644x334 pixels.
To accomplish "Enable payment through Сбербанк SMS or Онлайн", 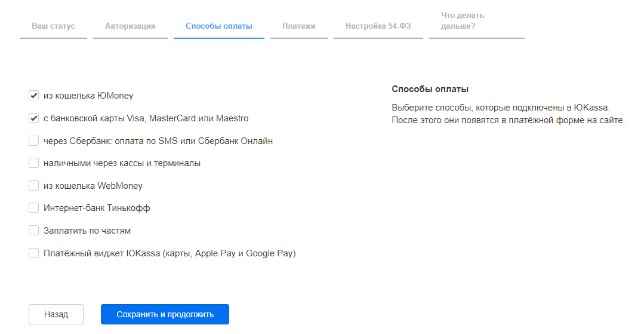I will 33,140.
